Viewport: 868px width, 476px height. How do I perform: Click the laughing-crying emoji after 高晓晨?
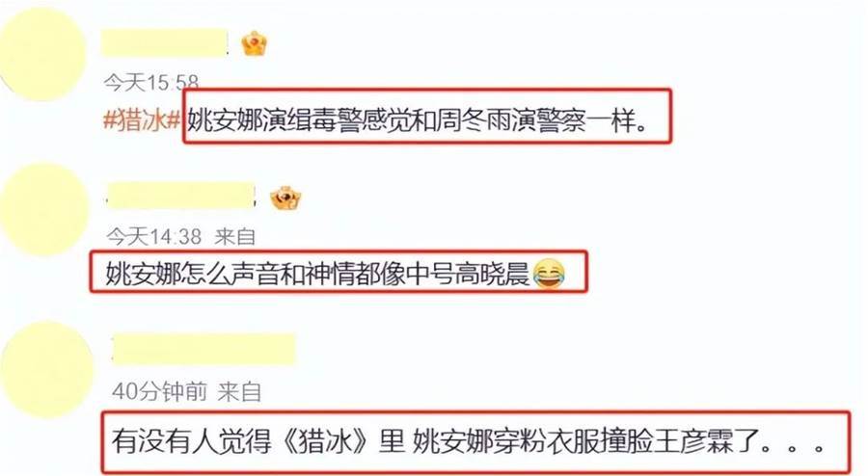549,275
